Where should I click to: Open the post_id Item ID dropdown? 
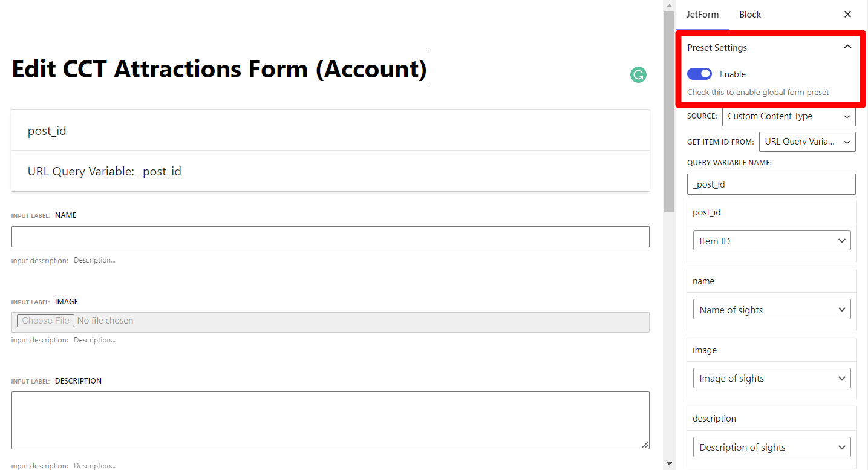pos(771,241)
